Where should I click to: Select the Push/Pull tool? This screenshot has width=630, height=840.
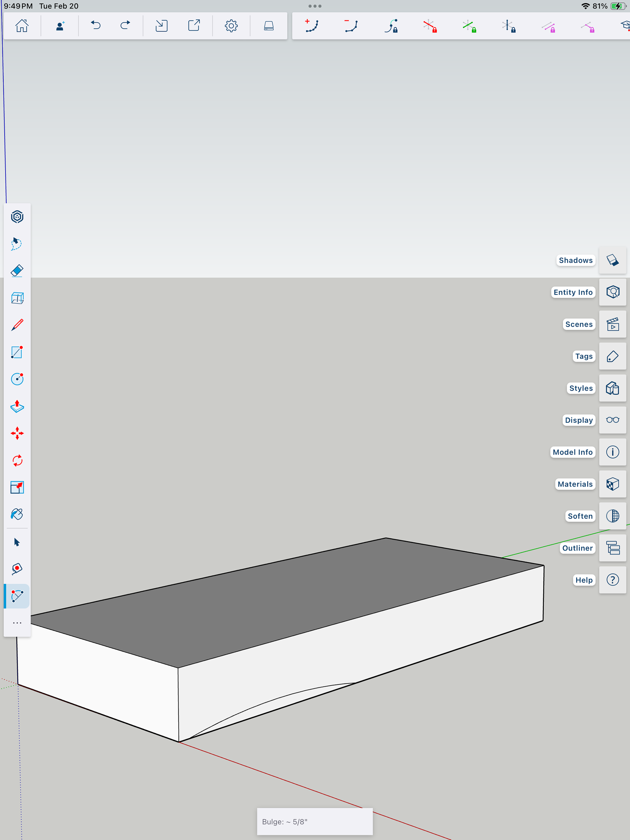pos(17,406)
